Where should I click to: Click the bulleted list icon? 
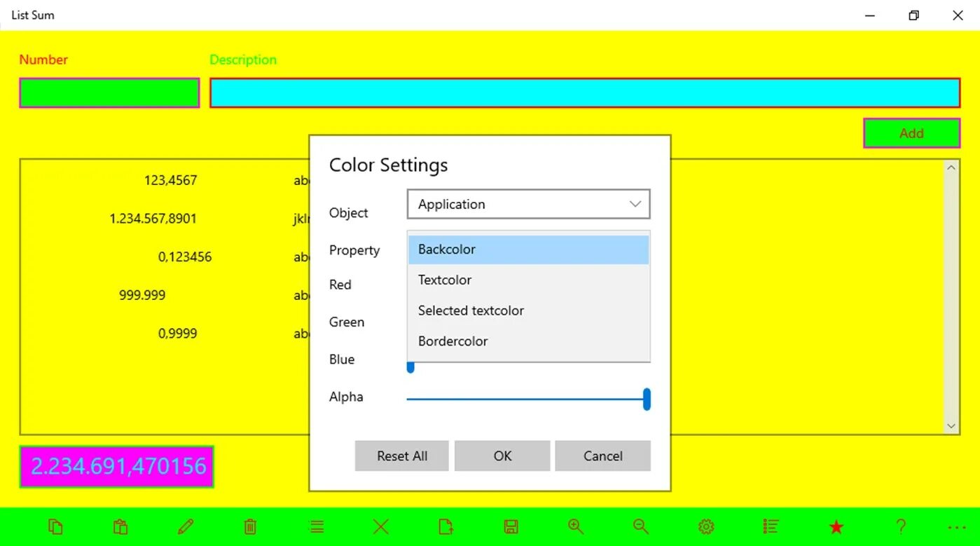[771, 527]
